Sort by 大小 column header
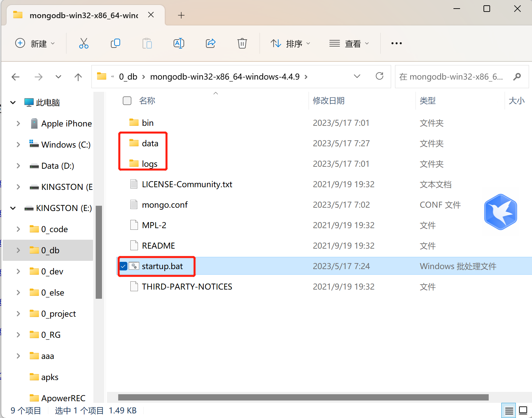532x418 pixels. 516,101
